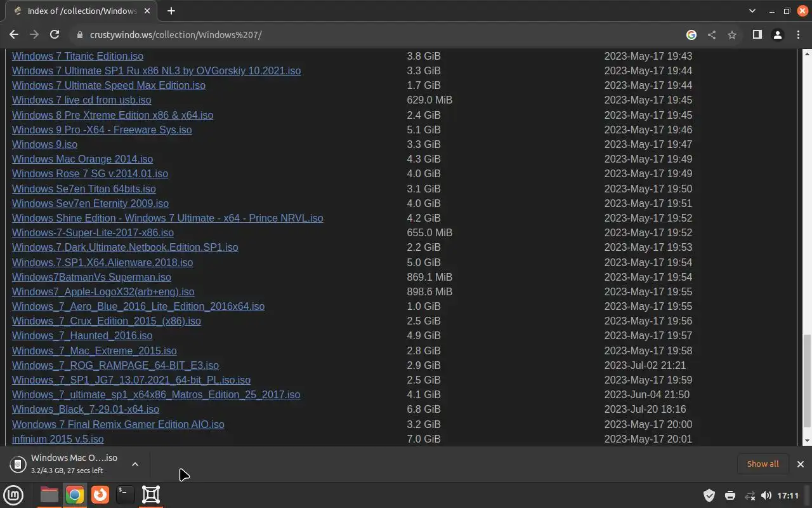Image resolution: width=812 pixels, height=508 pixels.
Task: Open Google icon in address bar
Action: (x=691, y=35)
